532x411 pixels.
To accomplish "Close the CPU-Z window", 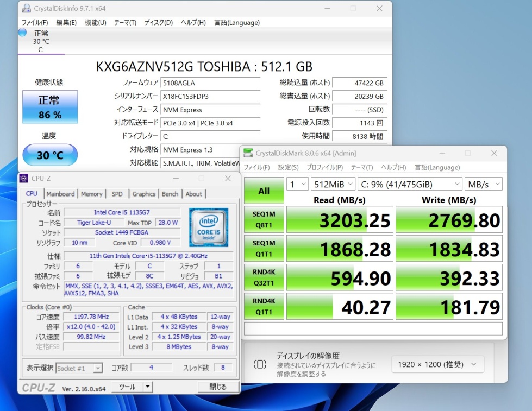I will pyautogui.click(x=228, y=179).
